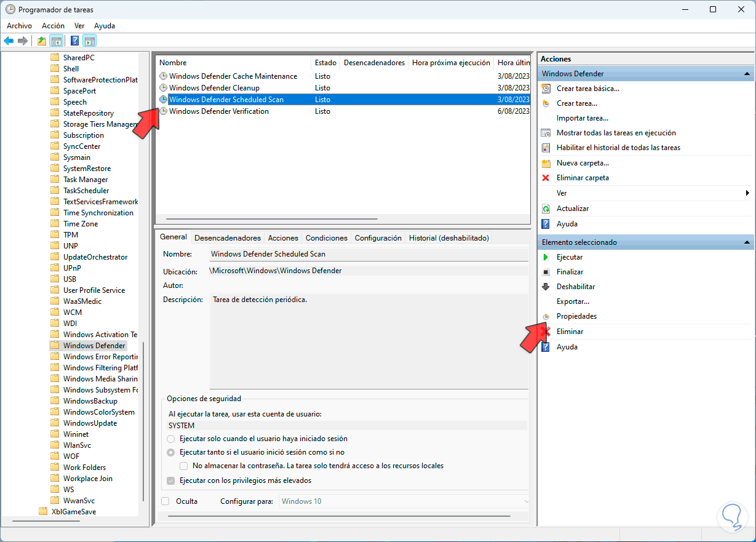Click the folder tree vertical scrollbar
Image resolution: width=756 pixels, height=542 pixels.
[x=143, y=421]
